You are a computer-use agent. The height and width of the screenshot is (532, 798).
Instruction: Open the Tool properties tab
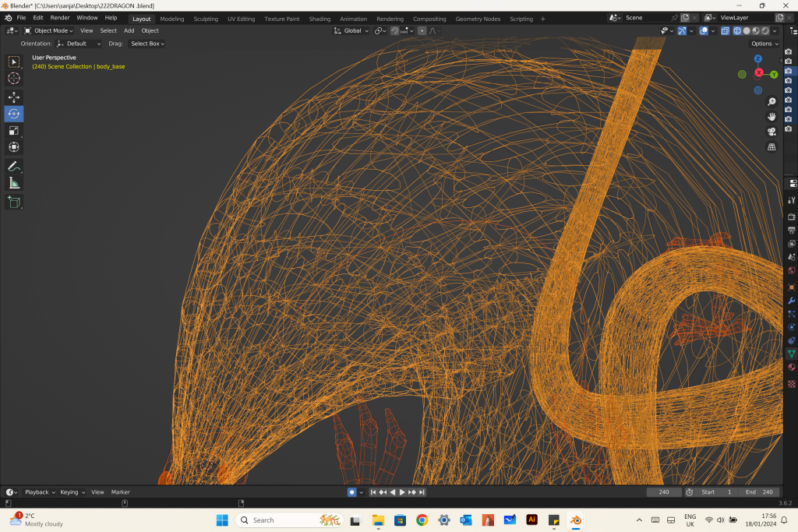pos(792,200)
